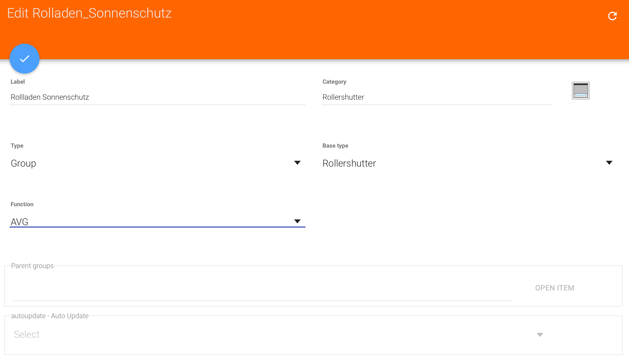Image resolution: width=629 pixels, height=364 pixels.
Task: Click the Type dropdown arrow
Action: tap(297, 163)
